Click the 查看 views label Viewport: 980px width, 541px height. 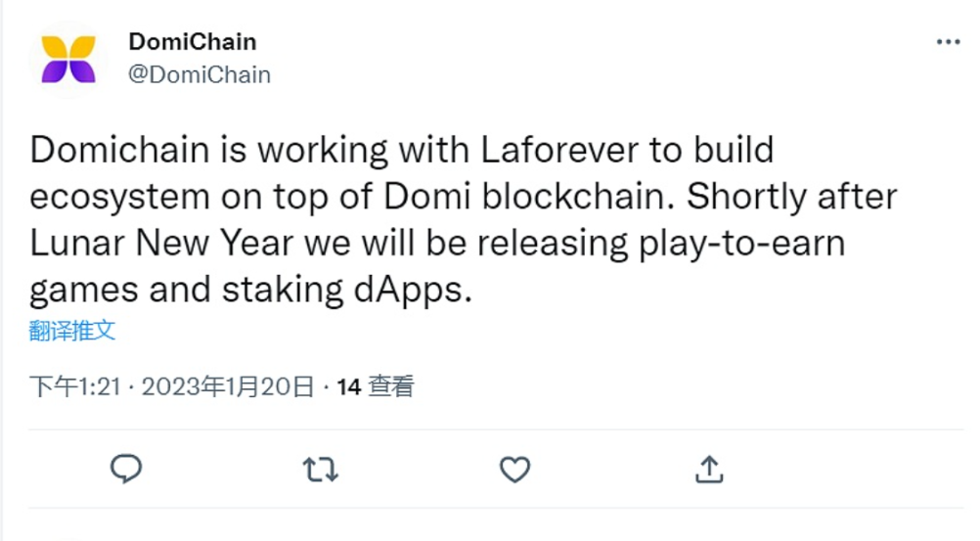coord(391,386)
